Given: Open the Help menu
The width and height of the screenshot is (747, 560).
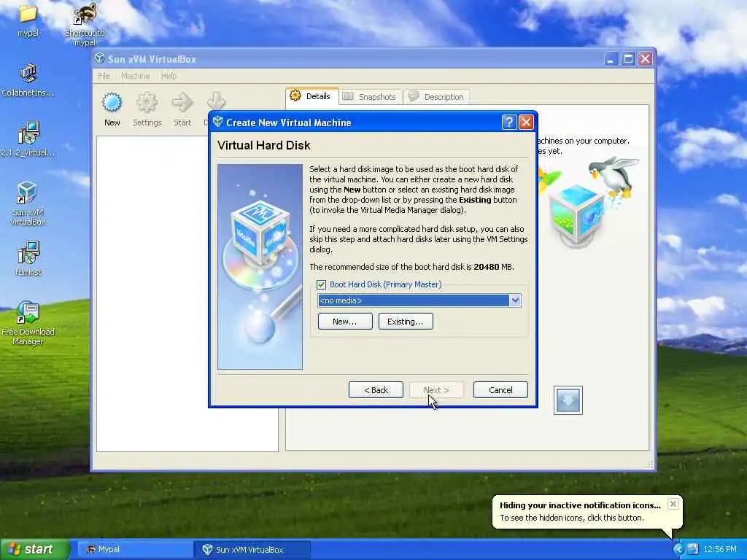Looking at the screenshot, I should coord(169,76).
